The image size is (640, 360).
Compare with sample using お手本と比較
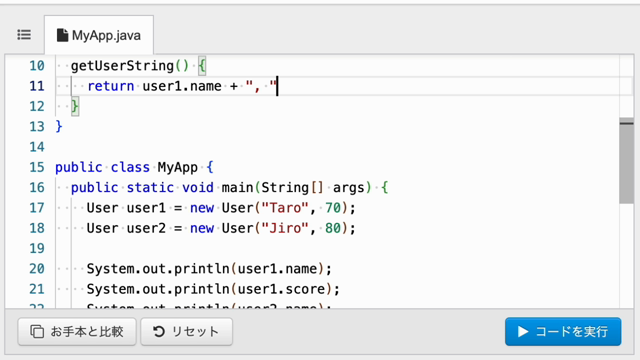tap(77, 331)
